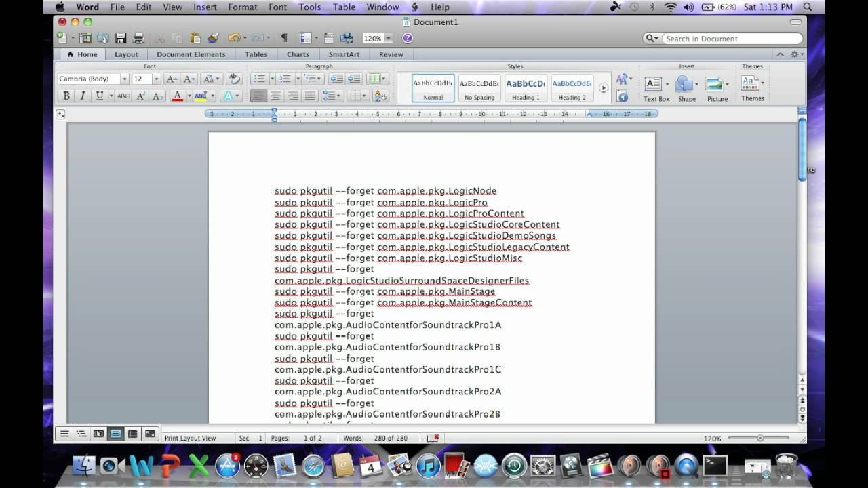This screenshot has height=488, width=868.
Task: Click the Clear Formatting eraser icon
Action: [234, 79]
